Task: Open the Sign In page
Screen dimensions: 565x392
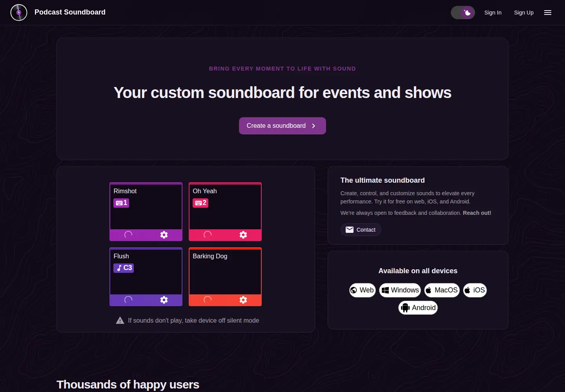Action: (x=493, y=13)
